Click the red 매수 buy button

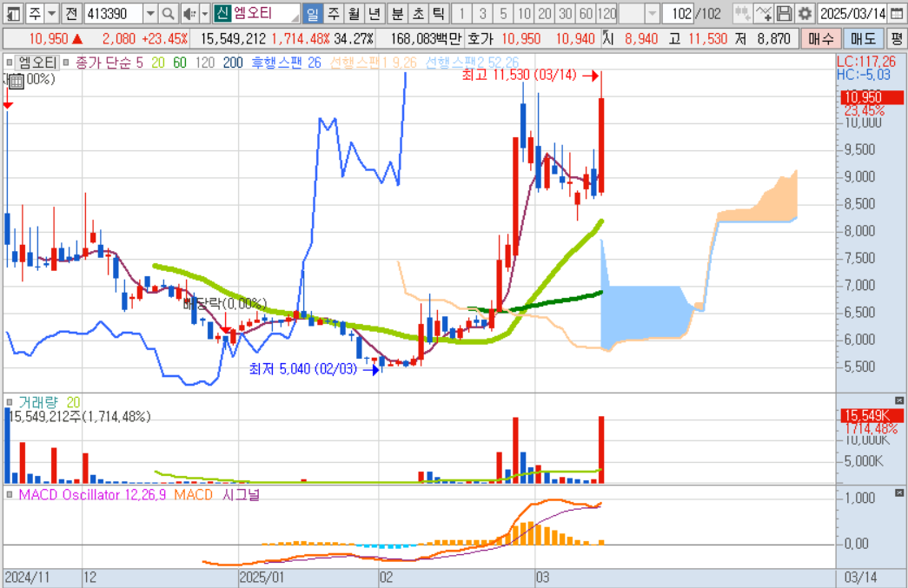click(821, 39)
